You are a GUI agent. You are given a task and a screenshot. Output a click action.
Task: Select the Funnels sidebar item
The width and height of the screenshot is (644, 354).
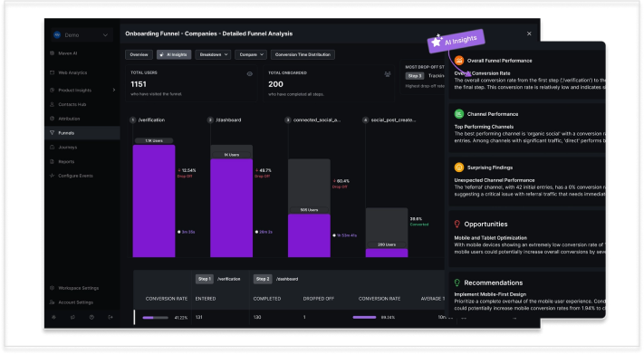pos(82,133)
